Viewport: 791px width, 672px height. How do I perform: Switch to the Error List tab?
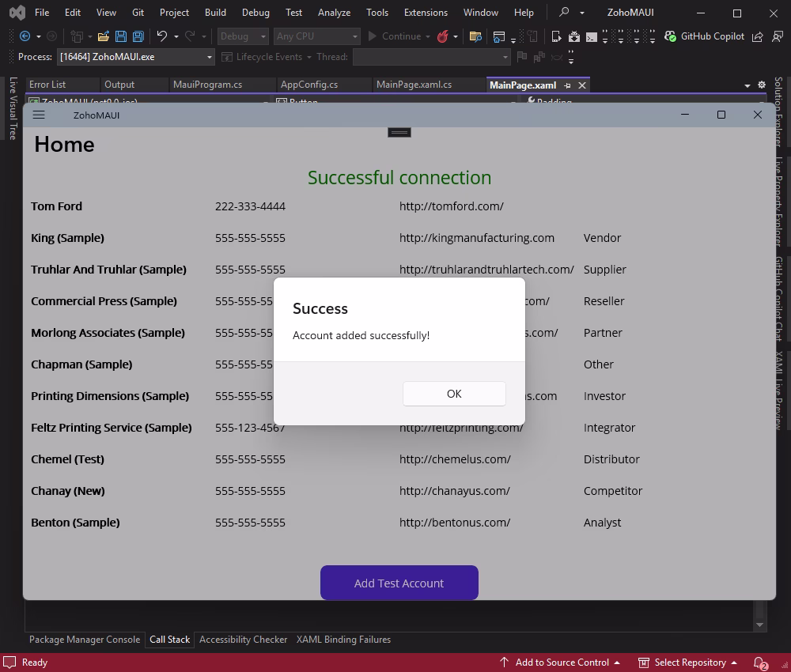47,85
